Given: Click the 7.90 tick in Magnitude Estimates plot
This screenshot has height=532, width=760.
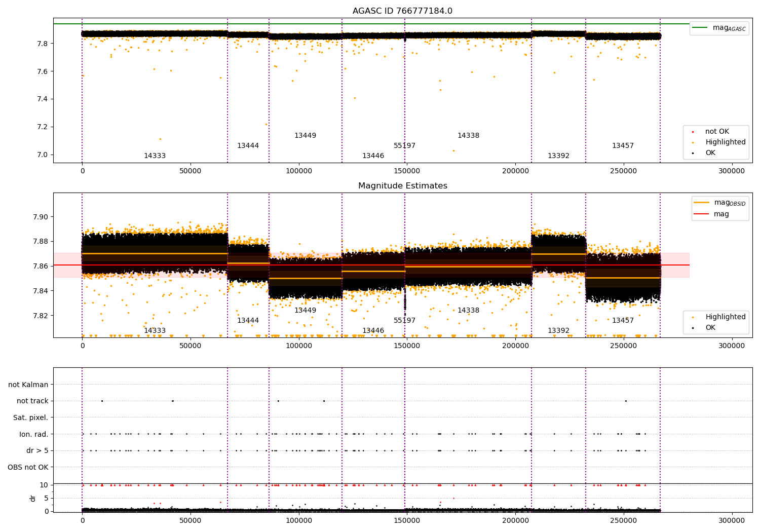Looking at the screenshot, I should pyautogui.click(x=41, y=217).
